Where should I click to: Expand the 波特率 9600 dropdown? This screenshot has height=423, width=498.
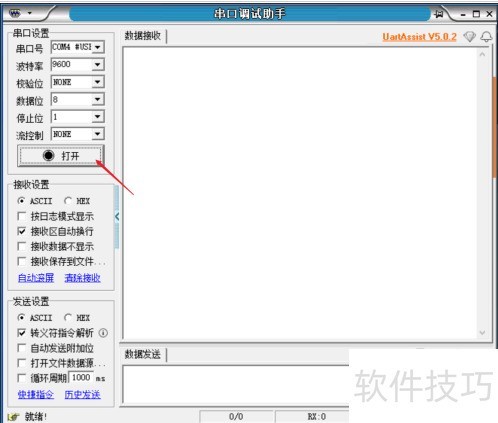click(98, 64)
